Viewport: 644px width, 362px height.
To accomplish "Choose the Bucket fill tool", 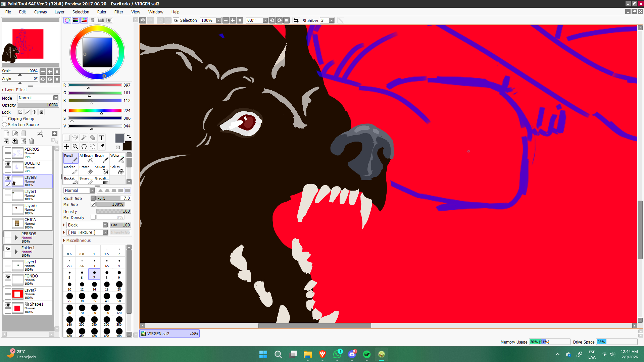I will pos(71,180).
